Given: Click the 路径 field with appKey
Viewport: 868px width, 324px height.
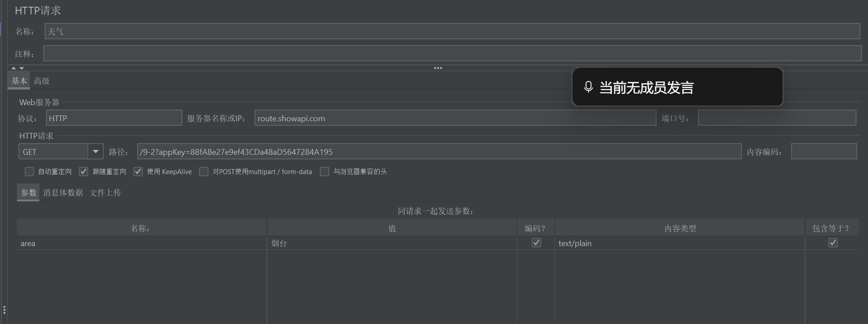Looking at the screenshot, I should click(439, 152).
